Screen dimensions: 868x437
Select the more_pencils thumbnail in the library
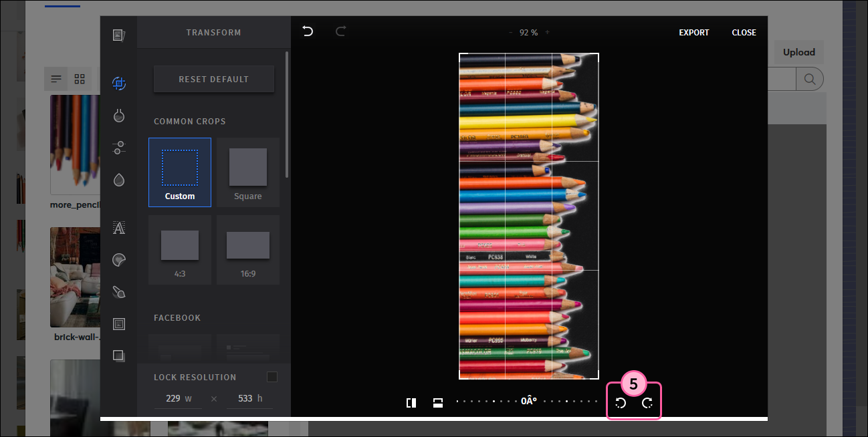pos(75,144)
